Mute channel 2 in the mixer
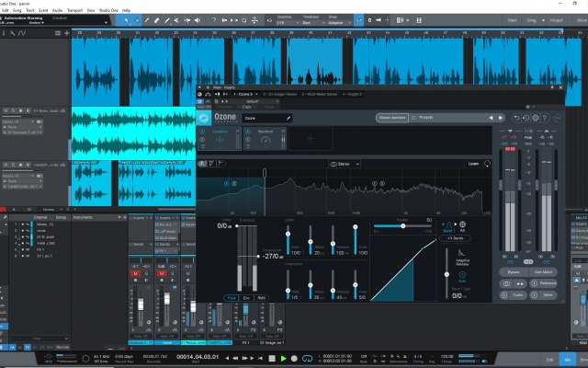Screen dimensions: 588x368 pyautogui.click(x=162, y=274)
